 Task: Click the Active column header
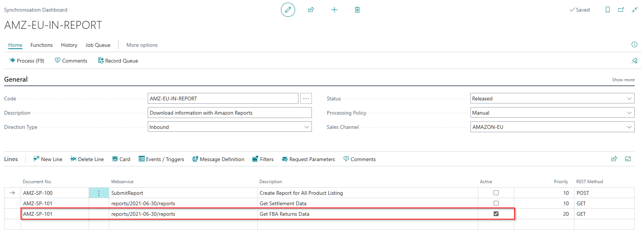[486, 182]
